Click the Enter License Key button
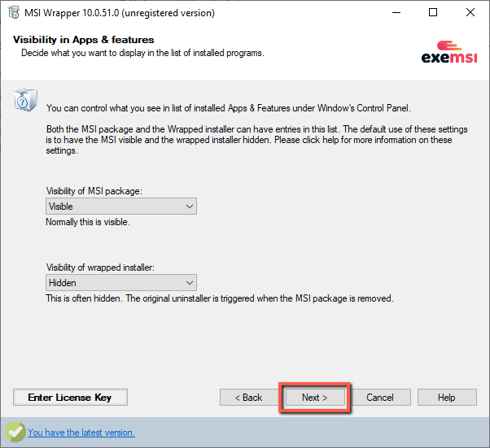Viewport: 490px width, 448px height. 70,398
